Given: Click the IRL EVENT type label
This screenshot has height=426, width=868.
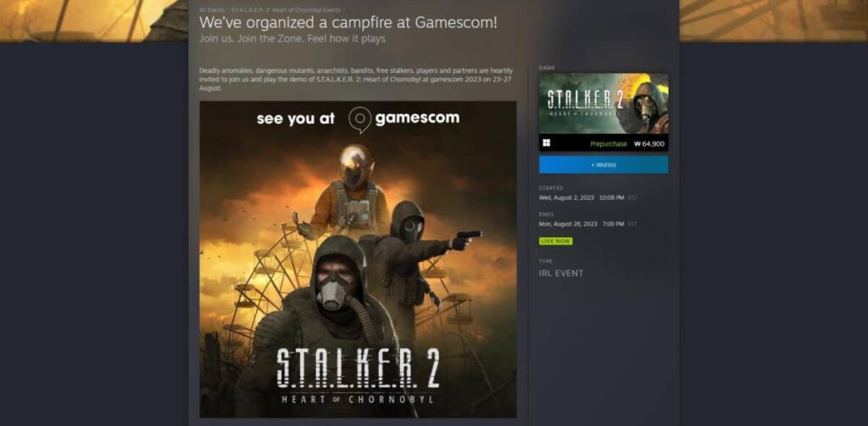Looking at the screenshot, I should click(x=561, y=274).
